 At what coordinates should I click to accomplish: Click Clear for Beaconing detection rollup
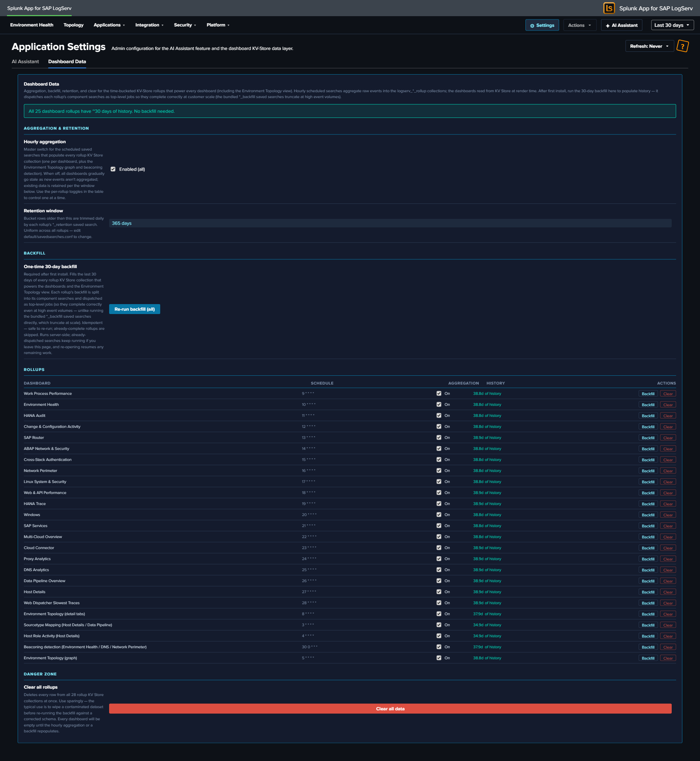click(667, 647)
